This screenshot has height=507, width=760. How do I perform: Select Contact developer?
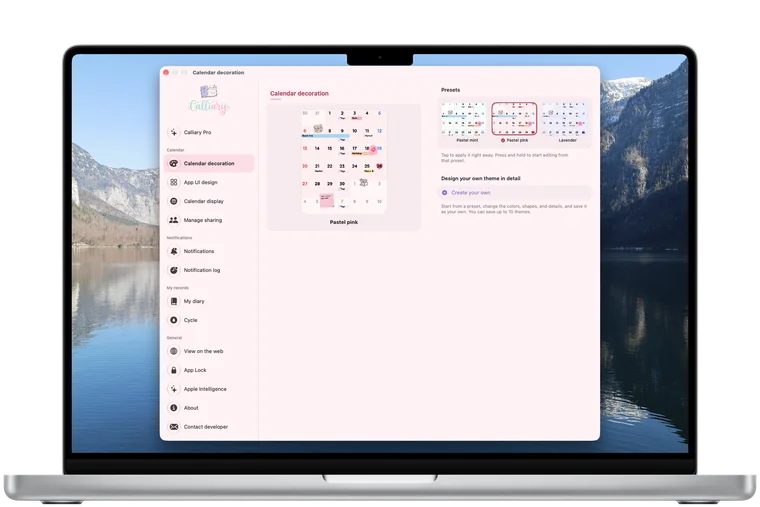pos(209,427)
